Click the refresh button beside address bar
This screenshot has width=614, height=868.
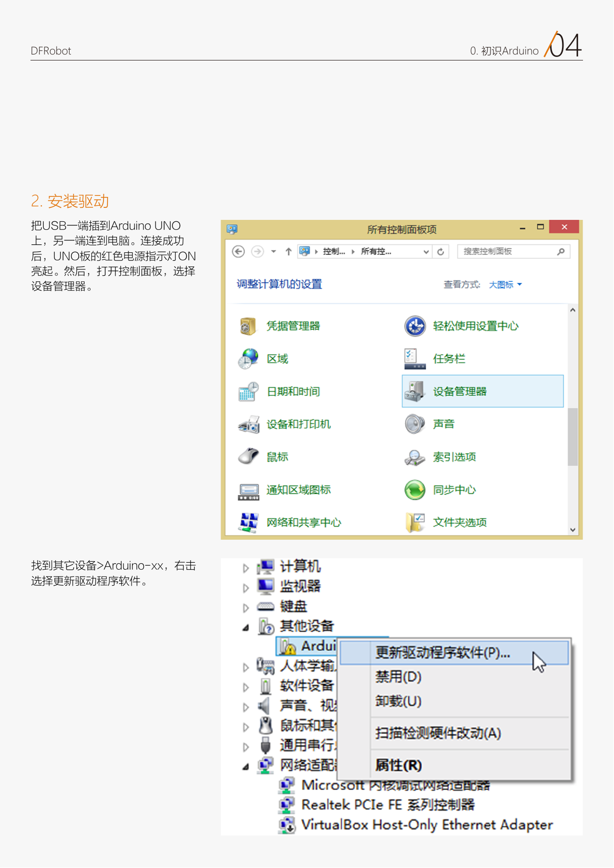coord(440,251)
